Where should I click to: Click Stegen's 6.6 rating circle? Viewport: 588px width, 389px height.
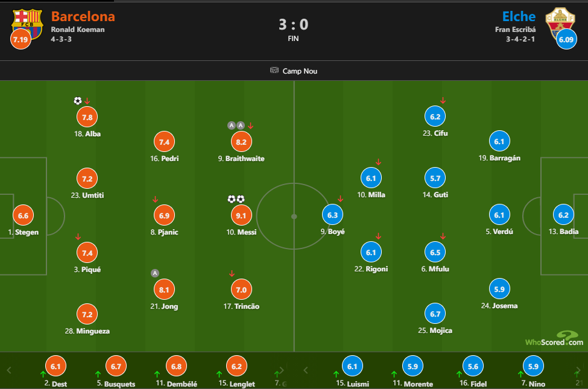pyautogui.click(x=24, y=215)
